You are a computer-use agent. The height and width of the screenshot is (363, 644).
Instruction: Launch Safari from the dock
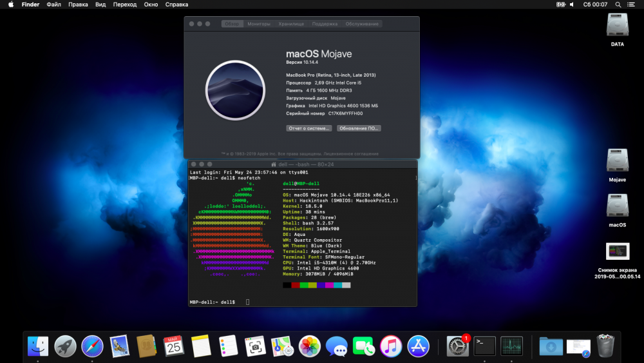pyautogui.click(x=93, y=346)
